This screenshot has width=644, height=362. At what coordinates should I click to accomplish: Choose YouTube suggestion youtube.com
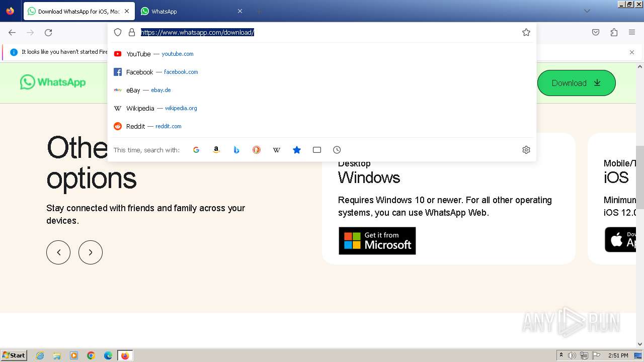[x=322, y=54]
